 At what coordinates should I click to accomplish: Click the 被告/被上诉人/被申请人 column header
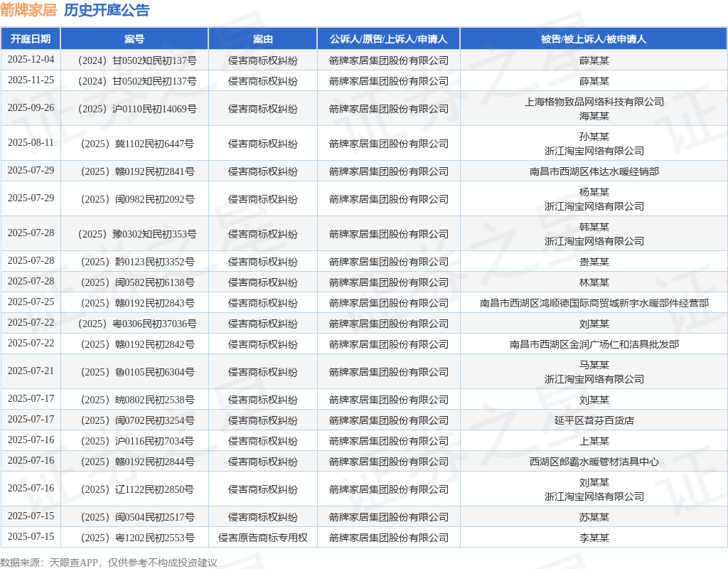tap(594, 39)
